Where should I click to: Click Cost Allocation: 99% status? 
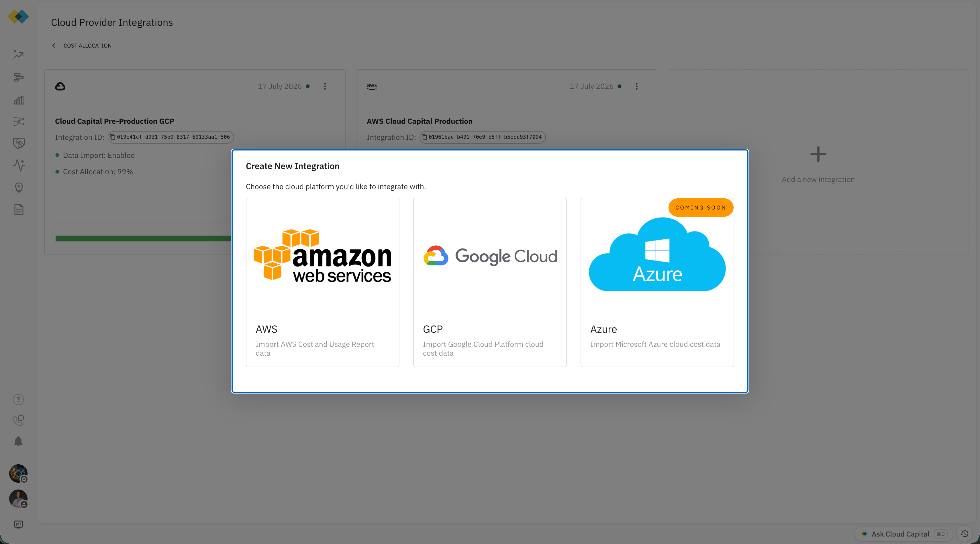tap(98, 172)
